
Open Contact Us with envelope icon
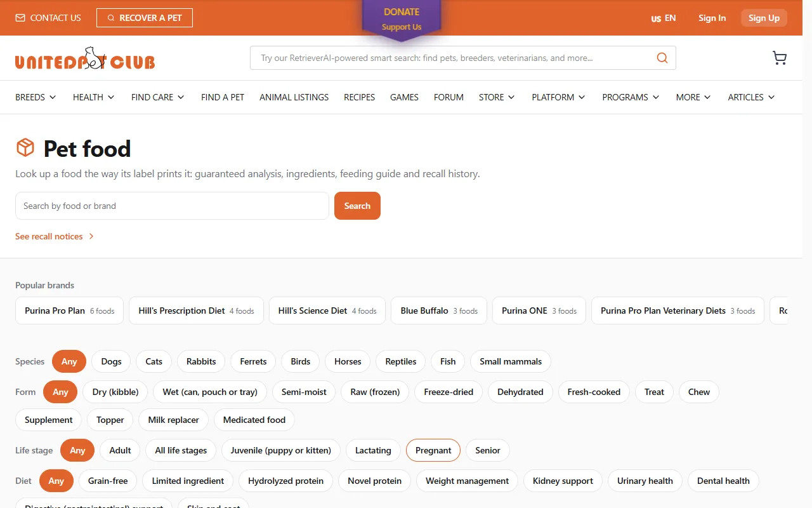click(x=48, y=18)
